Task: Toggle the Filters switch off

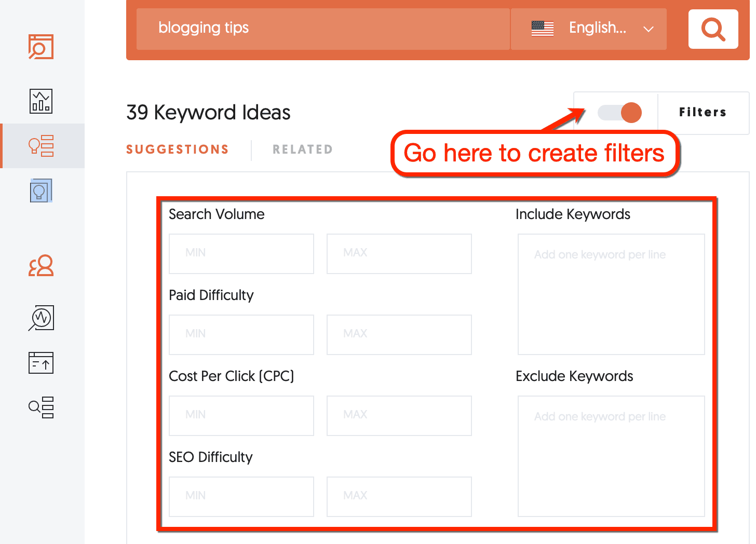Action: pyautogui.click(x=619, y=113)
